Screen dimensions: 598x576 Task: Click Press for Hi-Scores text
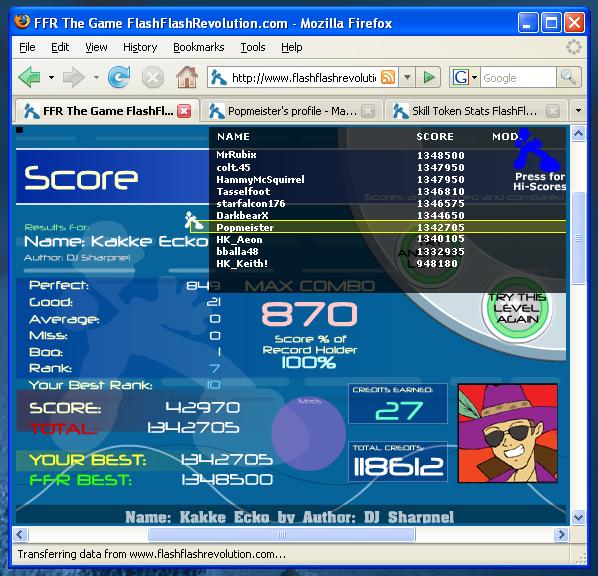coord(540,182)
